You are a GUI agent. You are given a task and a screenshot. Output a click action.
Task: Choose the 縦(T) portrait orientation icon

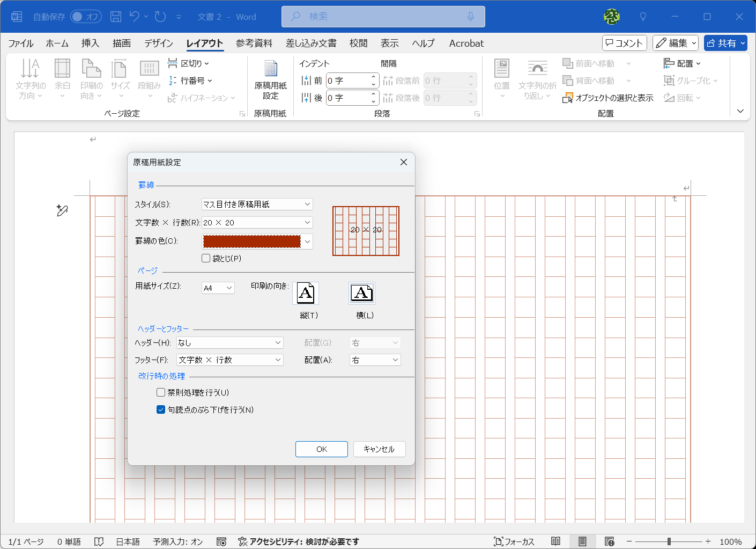pos(306,293)
